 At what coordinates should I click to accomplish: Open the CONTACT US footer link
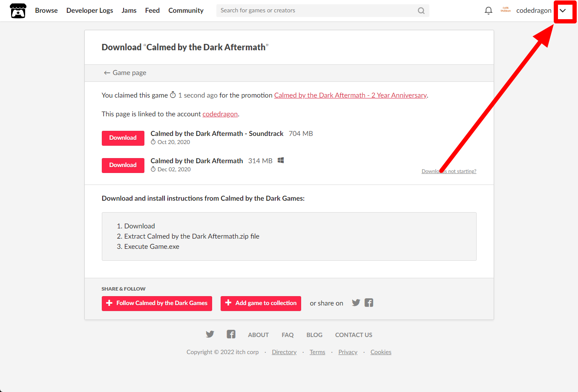coord(354,335)
